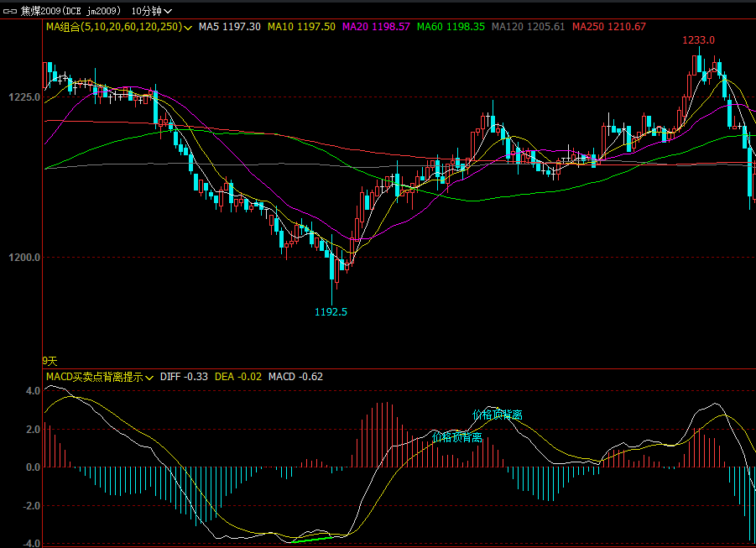Open the 10分钟 timeframe dropdown
The width and height of the screenshot is (756, 548).
click(152, 11)
